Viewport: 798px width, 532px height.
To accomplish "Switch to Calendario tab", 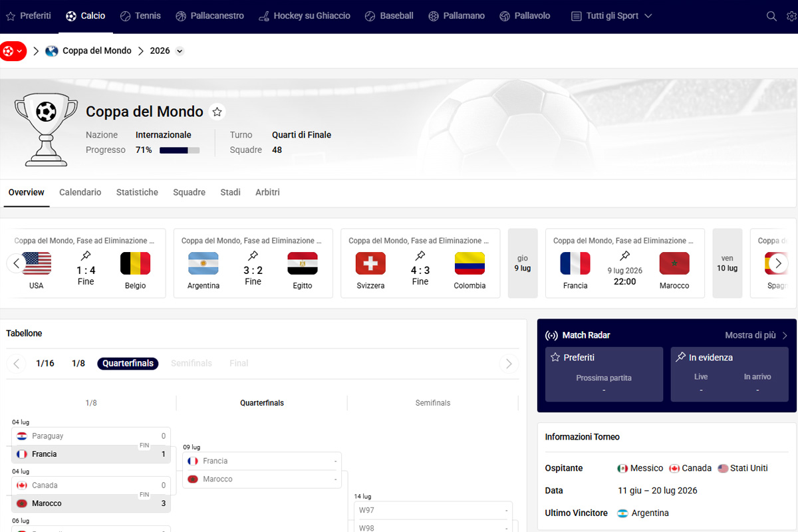I will 80,192.
